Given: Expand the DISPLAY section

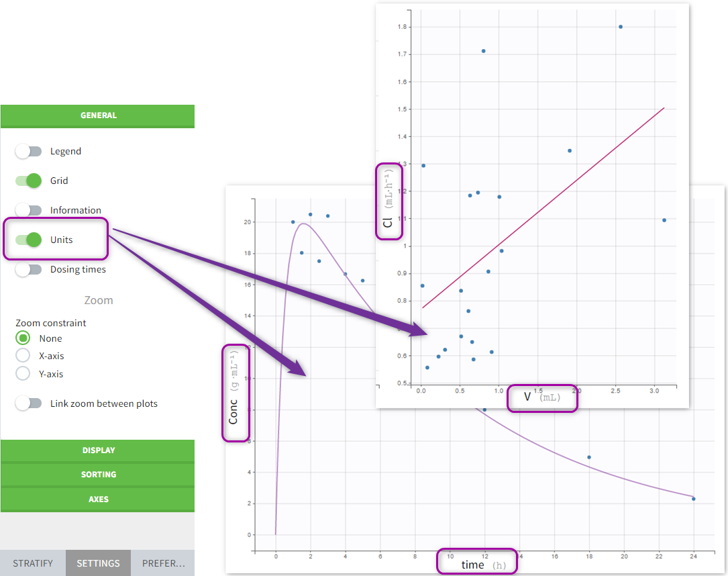Looking at the screenshot, I should [98, 450].
